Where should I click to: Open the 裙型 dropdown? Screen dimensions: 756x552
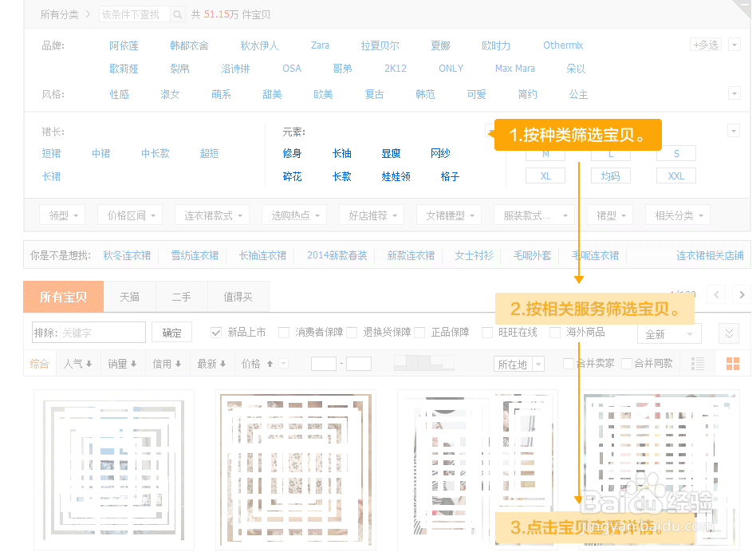coord(610,215)
